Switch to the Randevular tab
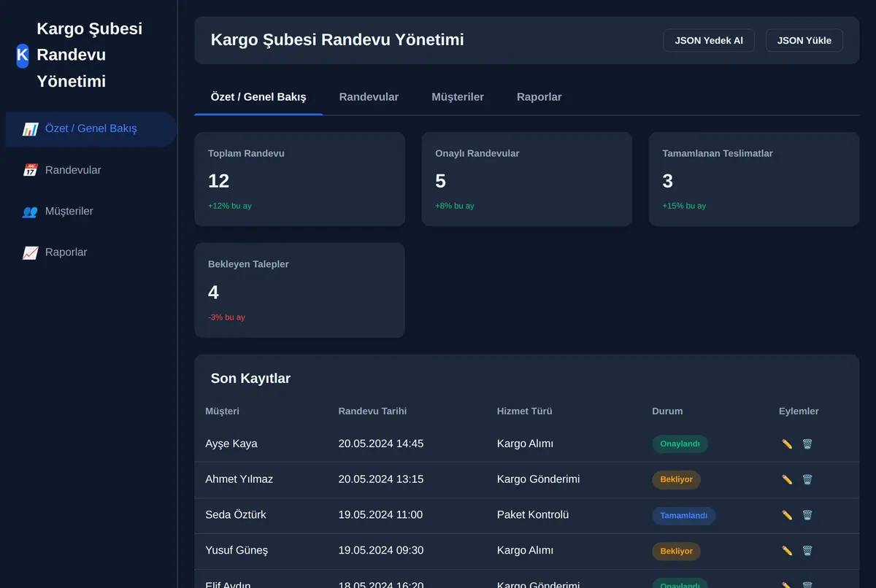 (x=369, y=97)
